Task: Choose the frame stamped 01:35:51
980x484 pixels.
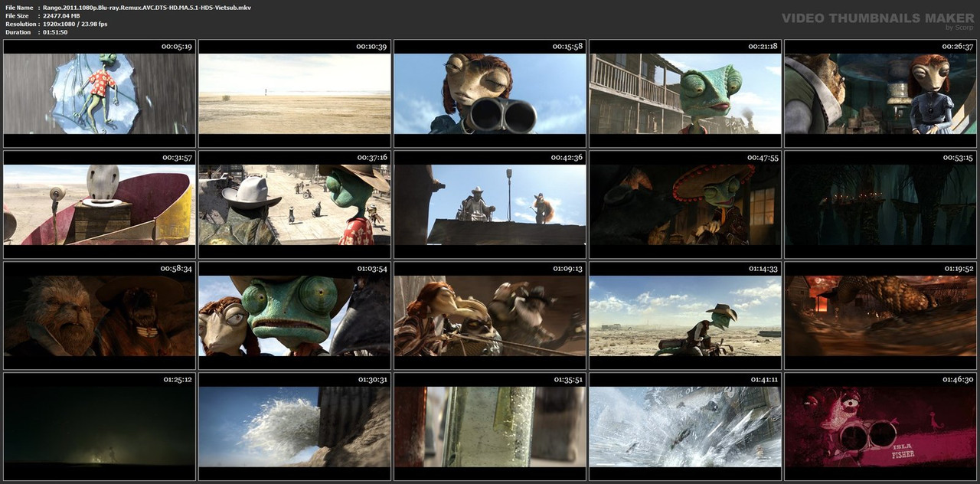Action: (x=490, y=427)
